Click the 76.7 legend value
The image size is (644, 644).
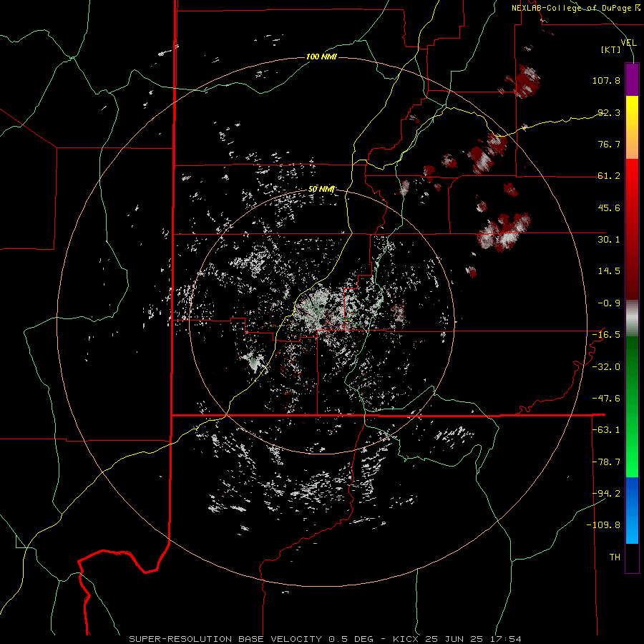click(609, 144)
